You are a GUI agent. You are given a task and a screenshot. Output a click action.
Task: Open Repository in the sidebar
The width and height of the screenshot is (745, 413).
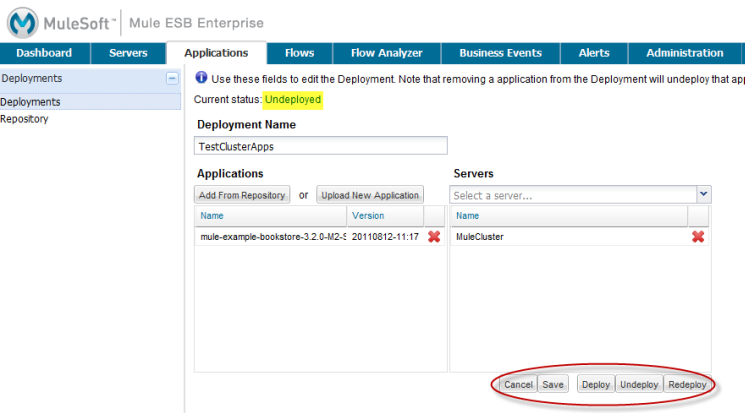click(x=24, y=119)
